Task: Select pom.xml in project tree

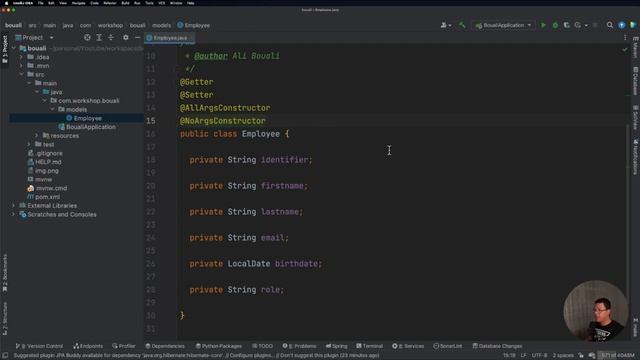Action: tap(44, 197)
